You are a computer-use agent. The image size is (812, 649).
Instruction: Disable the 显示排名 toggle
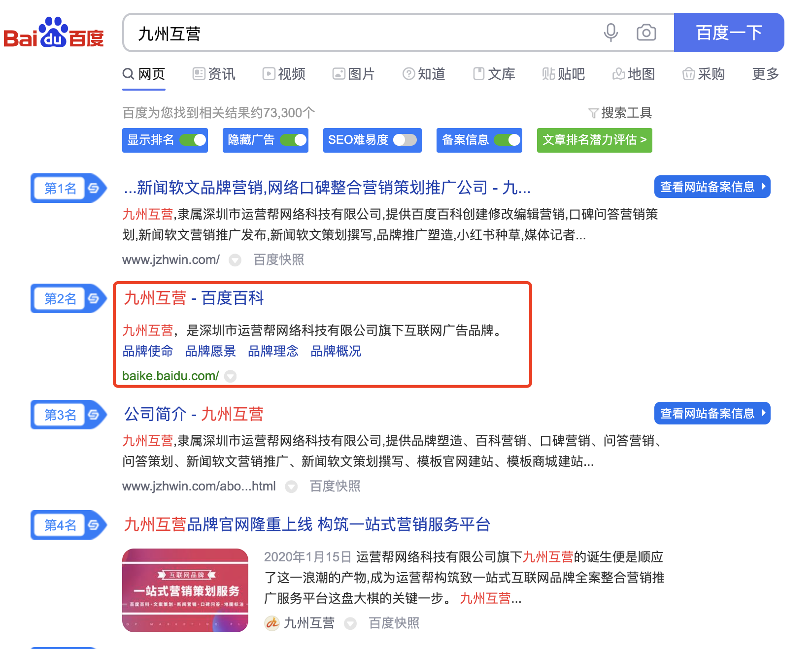coord(194,140)
